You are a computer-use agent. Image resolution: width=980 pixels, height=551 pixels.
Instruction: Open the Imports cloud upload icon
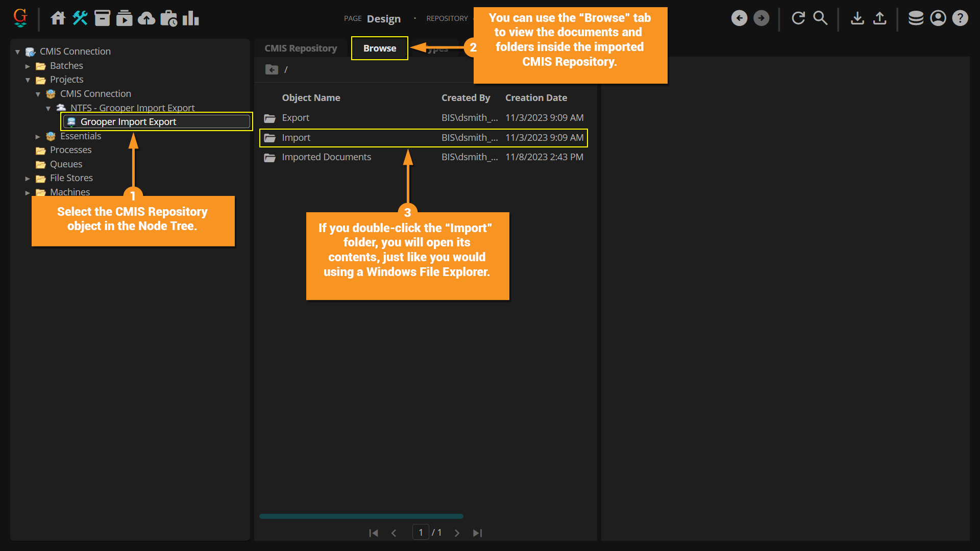146,18
